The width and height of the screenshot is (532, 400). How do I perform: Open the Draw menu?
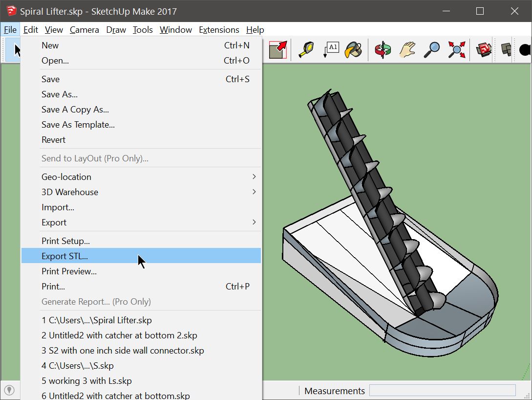116,30
